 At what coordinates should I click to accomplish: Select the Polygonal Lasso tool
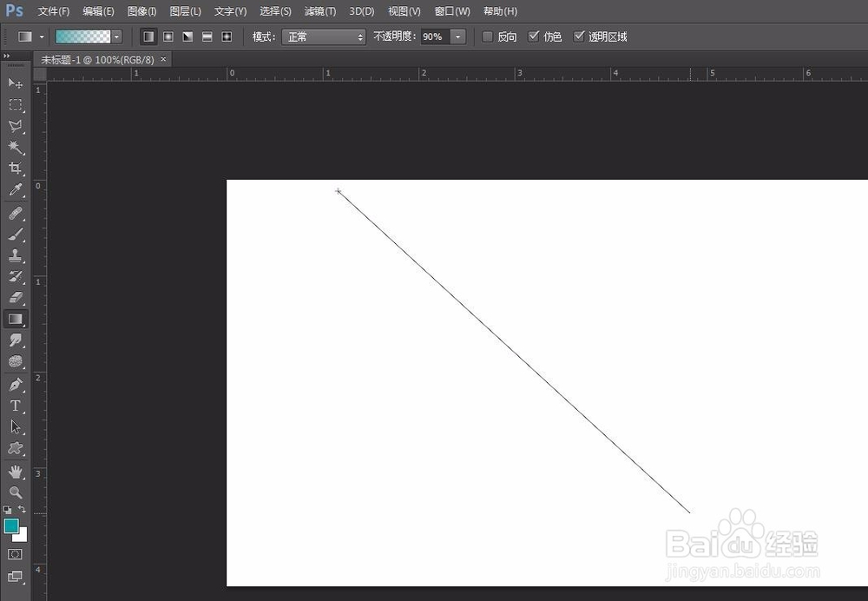16,126
